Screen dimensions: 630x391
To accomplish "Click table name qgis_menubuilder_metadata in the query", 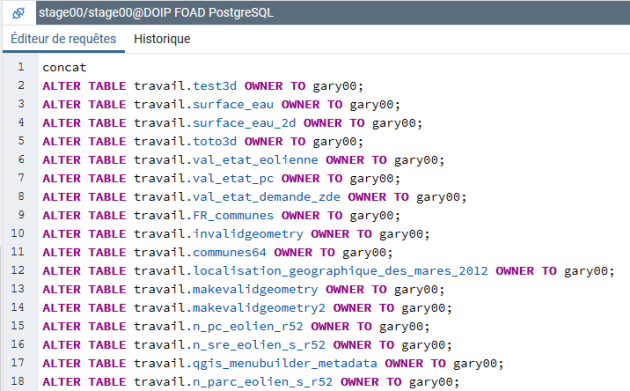I will [x=285, y=363].
